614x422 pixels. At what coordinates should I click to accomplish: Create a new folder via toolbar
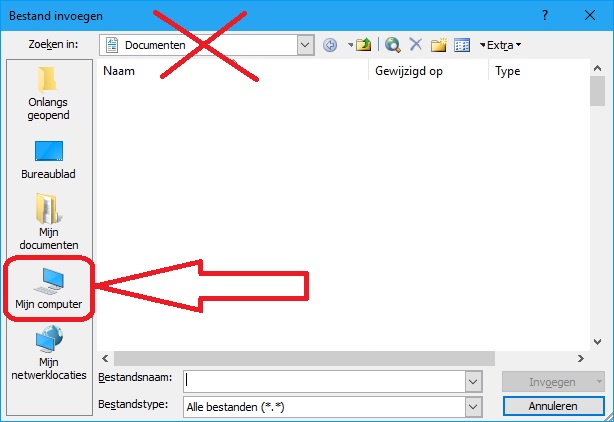click(x=439, y=45)
